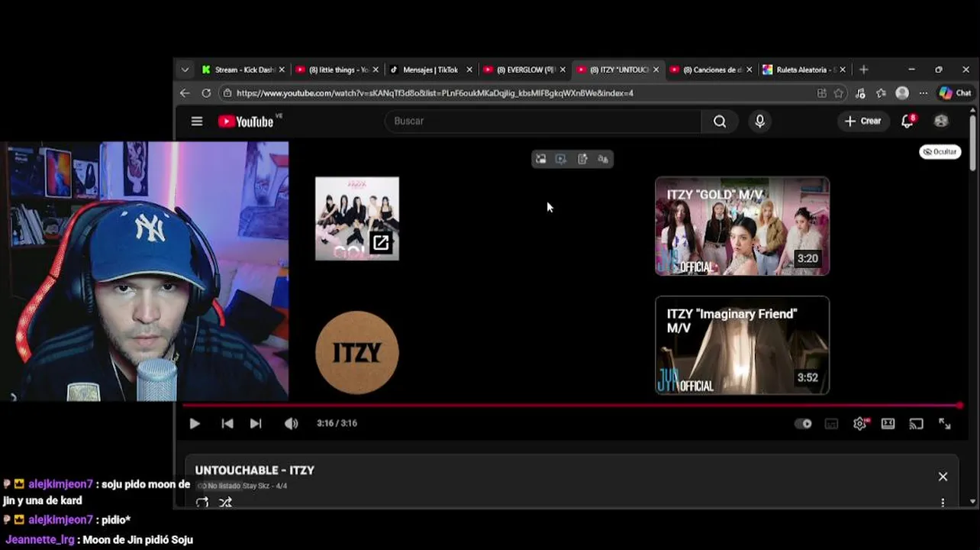Close the UNTOUCHABLE - ITZY playlist panel
The width and height of the screenshot is (980, 550).
[x=943, y=477]
